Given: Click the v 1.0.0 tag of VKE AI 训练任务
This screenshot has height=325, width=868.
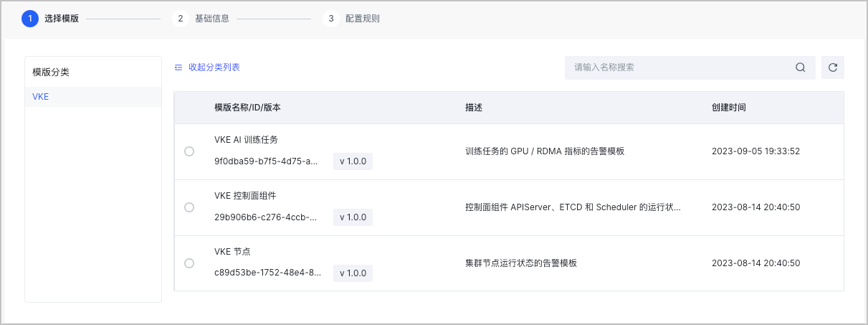Looking at the screenshot, I should pyautogui.click(x=353, y=161).
